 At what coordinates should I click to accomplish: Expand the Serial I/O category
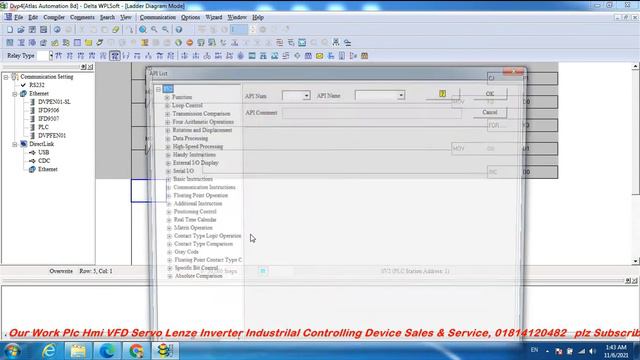(x=168, y=171)
